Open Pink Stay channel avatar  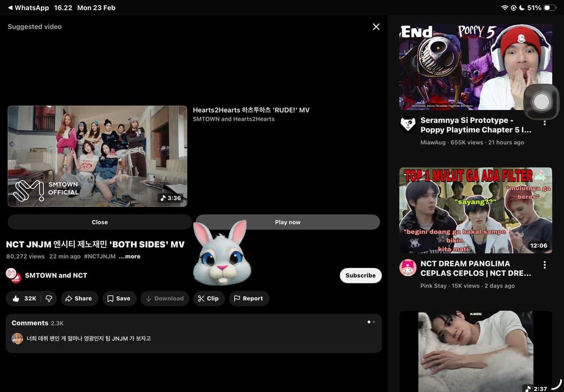point(407,268)
